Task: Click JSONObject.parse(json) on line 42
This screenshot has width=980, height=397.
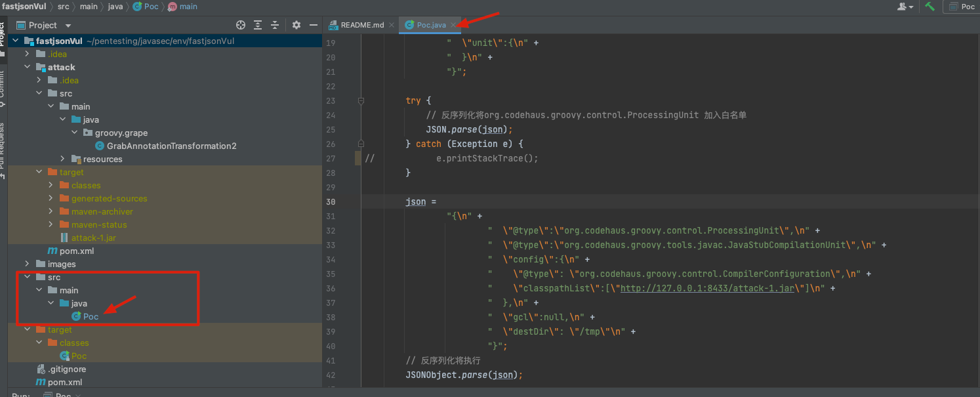Action: click(x=464, y=375)
